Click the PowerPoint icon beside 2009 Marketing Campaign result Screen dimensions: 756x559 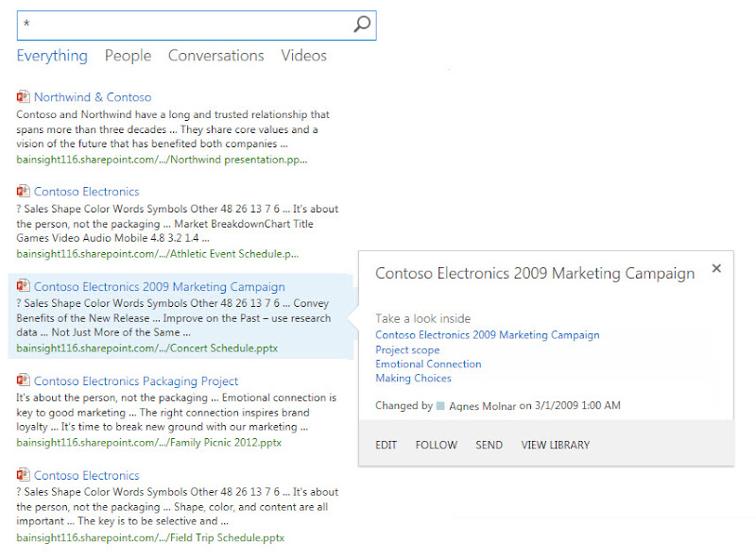23,286
